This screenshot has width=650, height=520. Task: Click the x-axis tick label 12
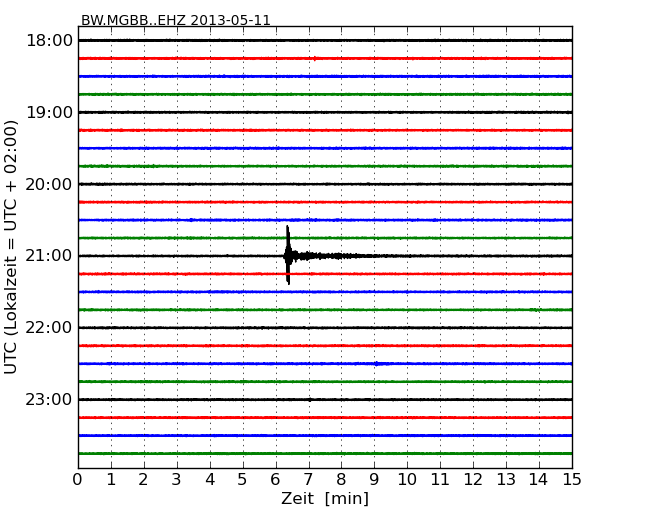pos(473,480)
